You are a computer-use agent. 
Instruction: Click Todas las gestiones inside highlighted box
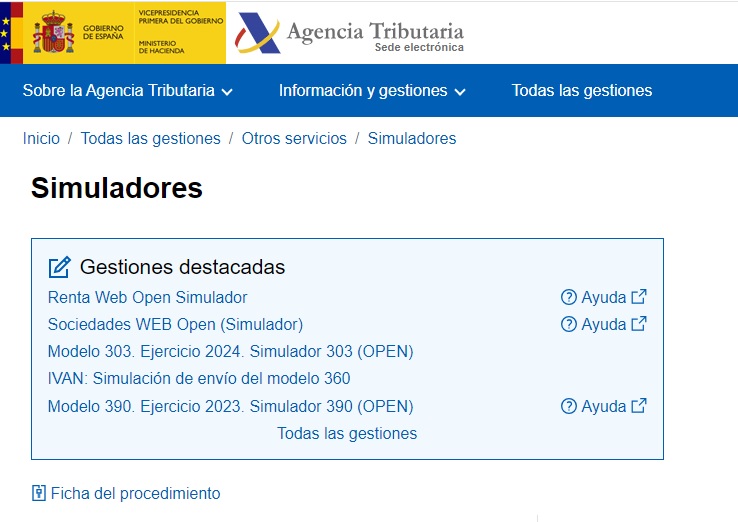pos(347,434)
